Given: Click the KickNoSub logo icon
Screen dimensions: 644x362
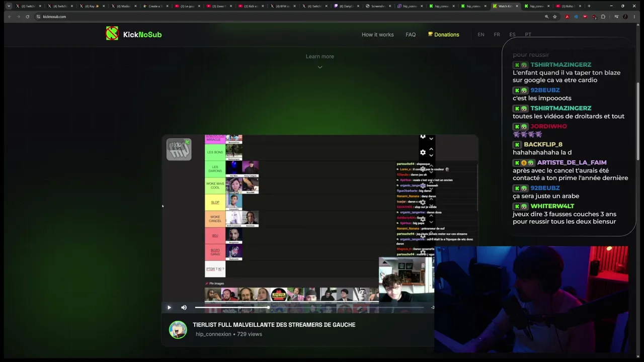Looking at the screenshot, I should [x=112, y=34].
